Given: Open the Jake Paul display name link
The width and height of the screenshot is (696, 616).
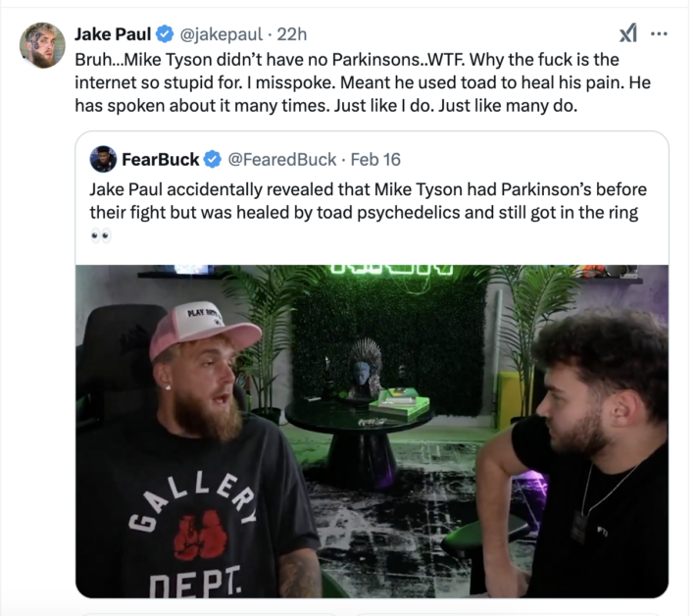Looking at the screenshot, I should (113, 34).
